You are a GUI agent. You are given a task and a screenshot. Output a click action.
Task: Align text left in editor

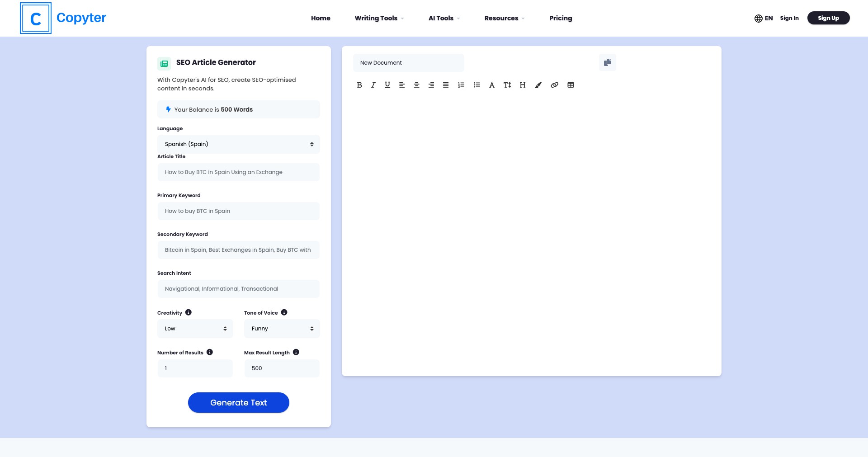tap(402, 85)
